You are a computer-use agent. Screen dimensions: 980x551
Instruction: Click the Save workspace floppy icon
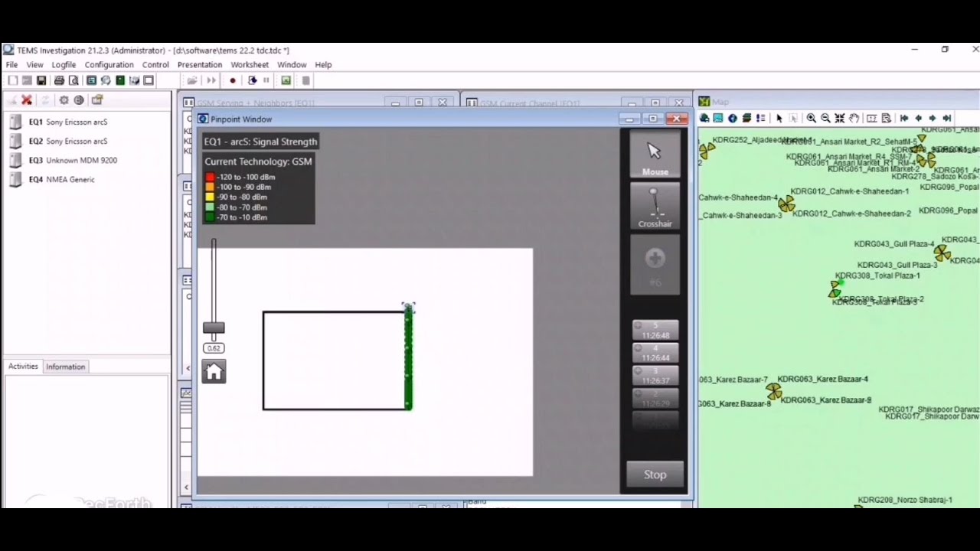[41, 80]
